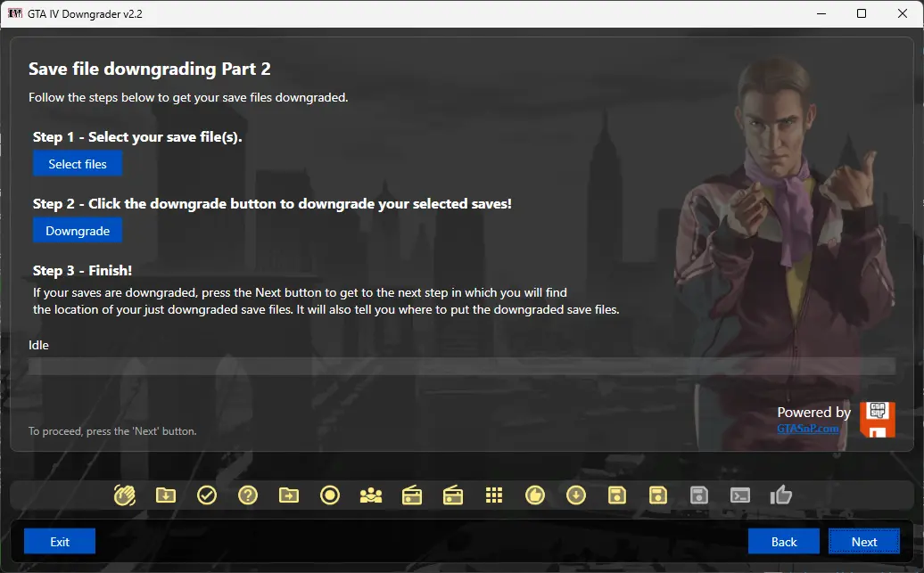Click the radio icon beside the people icon

point(412,495)
